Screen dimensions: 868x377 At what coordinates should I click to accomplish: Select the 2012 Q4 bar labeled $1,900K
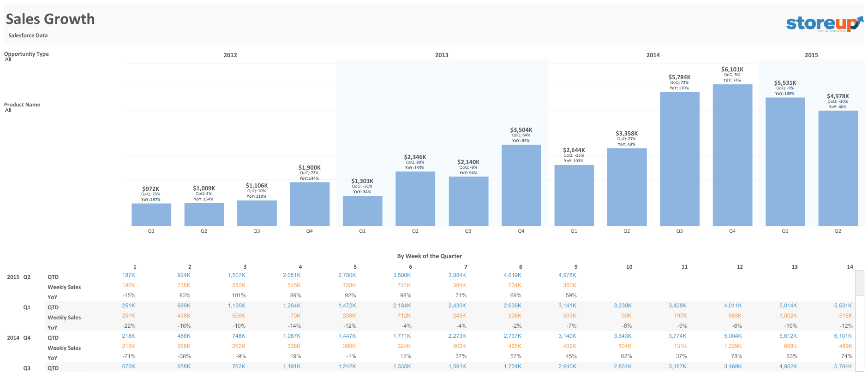coord(310,204)
